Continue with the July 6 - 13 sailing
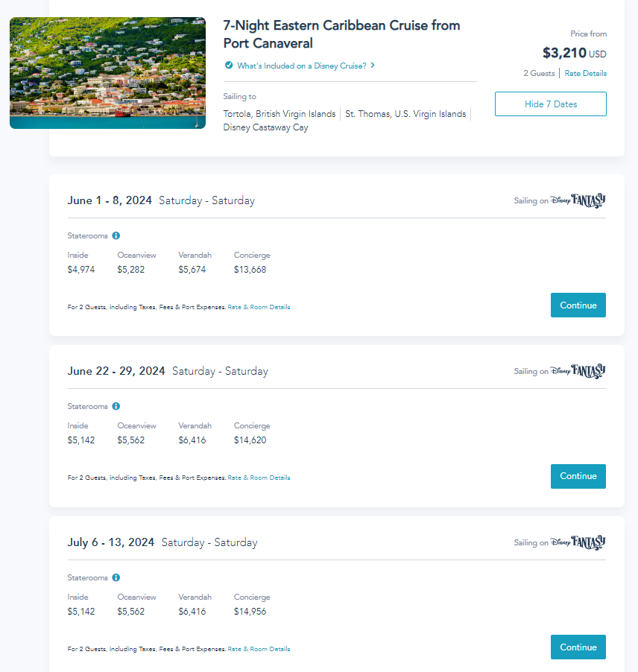638x672 pixels. coord(578,647)
